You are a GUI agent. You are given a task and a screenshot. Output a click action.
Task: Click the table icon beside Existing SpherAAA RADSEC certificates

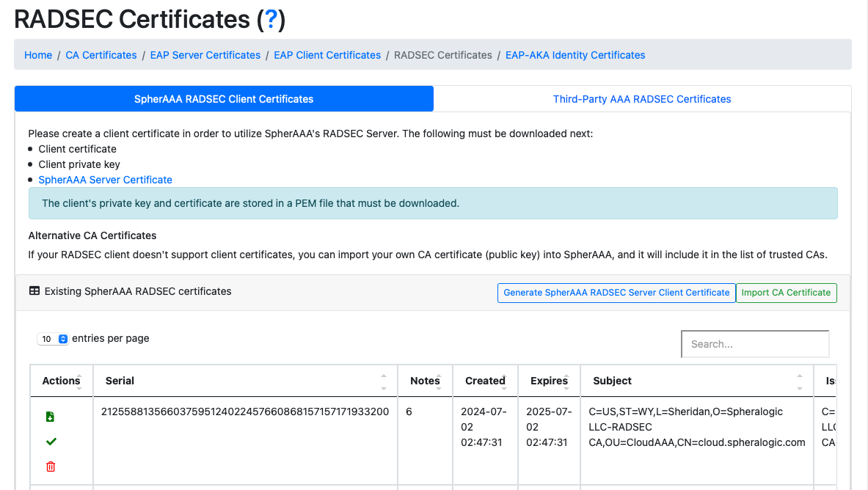click(34, 290)
